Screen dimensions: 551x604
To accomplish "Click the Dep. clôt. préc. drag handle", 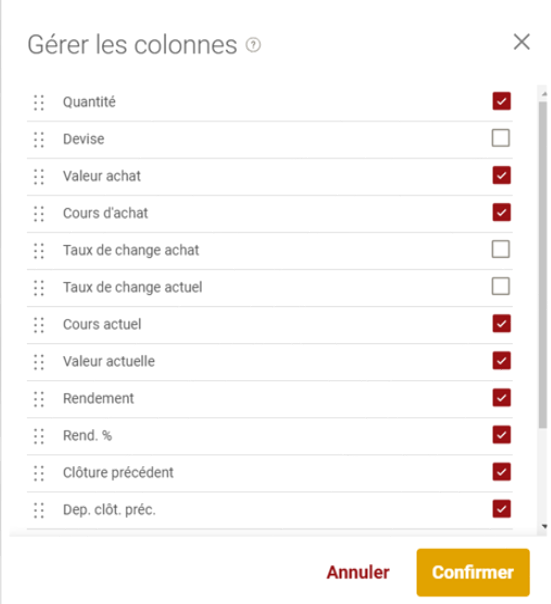I will coord(39,510).
